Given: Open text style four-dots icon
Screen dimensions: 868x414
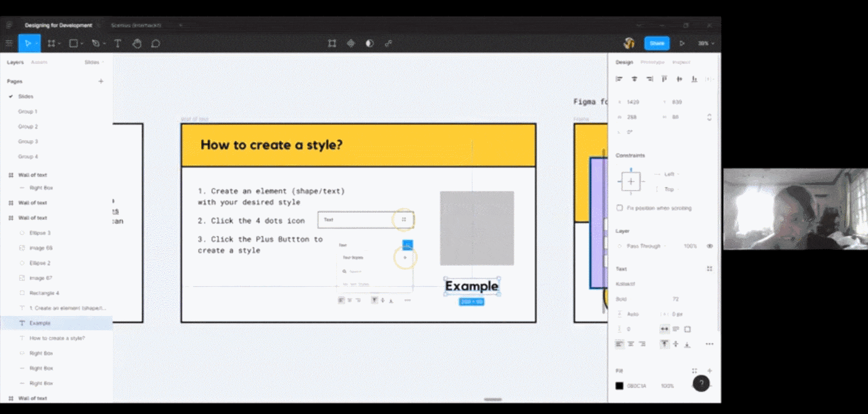Looking at the screenshot, I should [709, 269].
